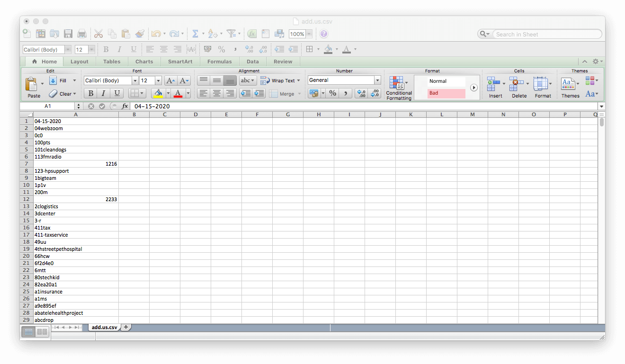Create a new workbook from the standard toolbar
The height and width of the screenshot is (364, 625).
(x=27, y=34)
